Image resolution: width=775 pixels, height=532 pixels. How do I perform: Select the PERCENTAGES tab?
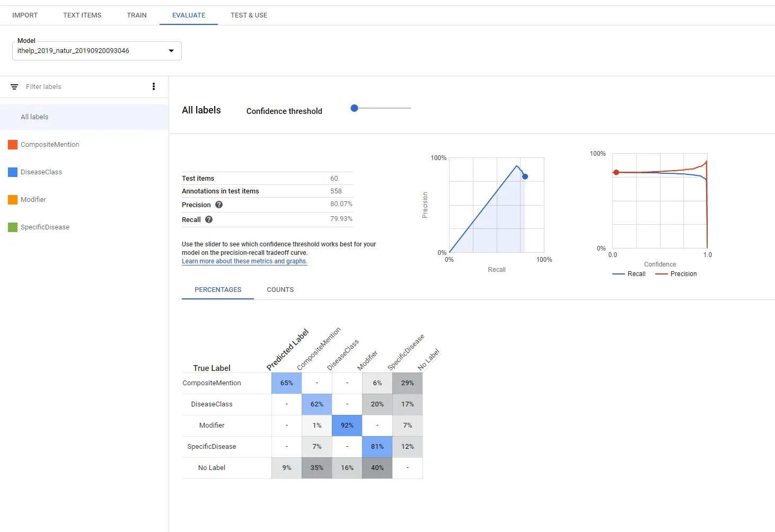[218, 290]
